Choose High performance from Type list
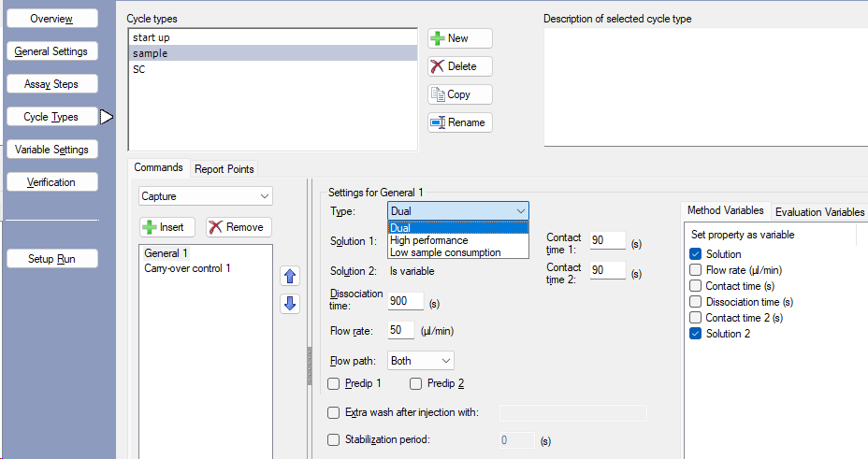Image resolution: width=868 pixels, height=459 pixels. [428, 240]
